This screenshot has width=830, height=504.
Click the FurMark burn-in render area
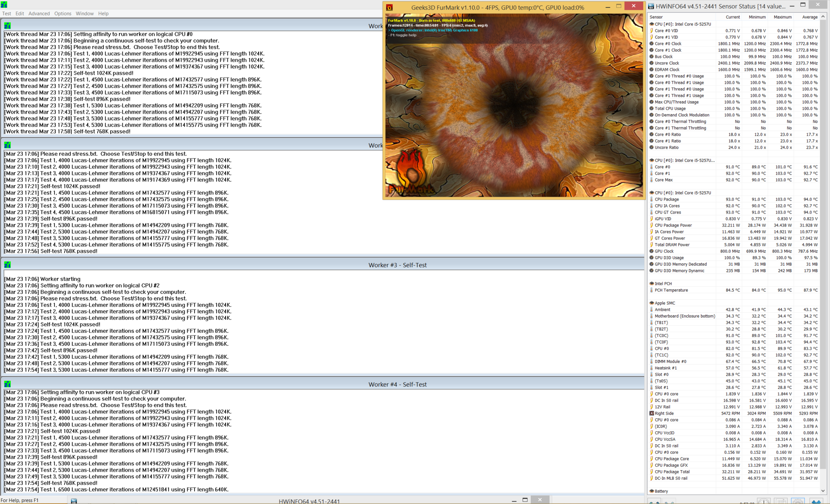514,106
